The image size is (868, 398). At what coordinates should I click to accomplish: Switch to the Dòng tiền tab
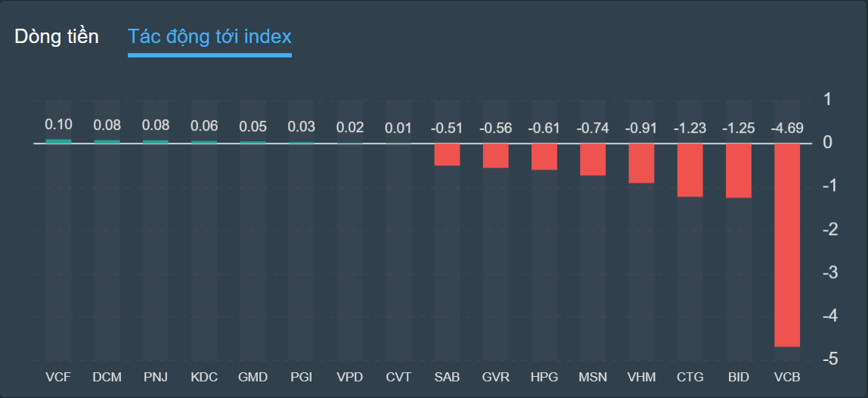[57, 36]
